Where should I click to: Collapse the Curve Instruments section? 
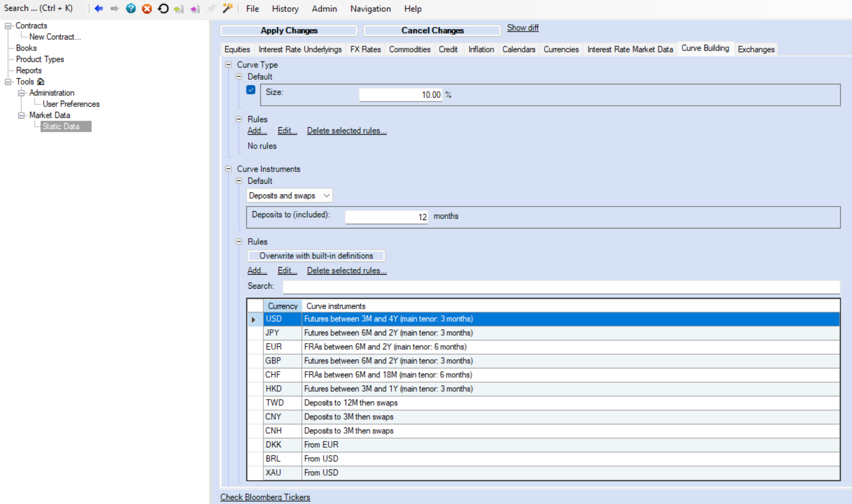pyautogui.click(x=229, y=169)
